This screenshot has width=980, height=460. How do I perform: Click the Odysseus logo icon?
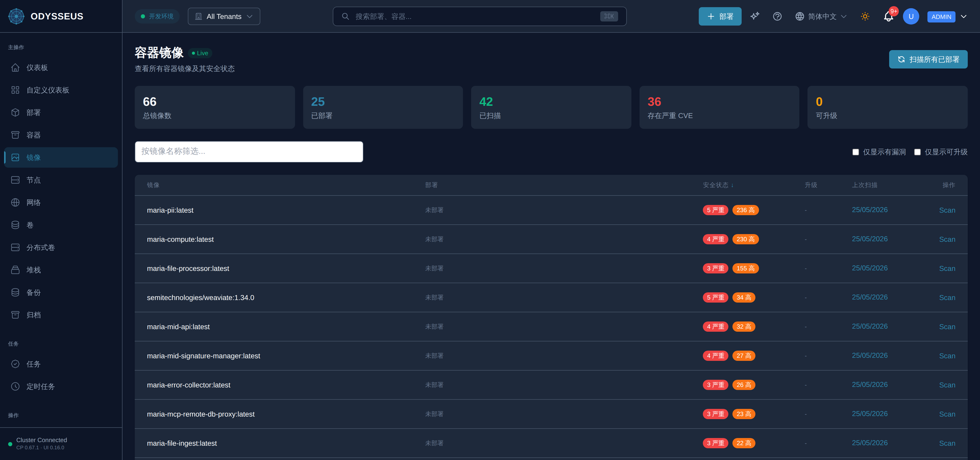click(16, 16)
